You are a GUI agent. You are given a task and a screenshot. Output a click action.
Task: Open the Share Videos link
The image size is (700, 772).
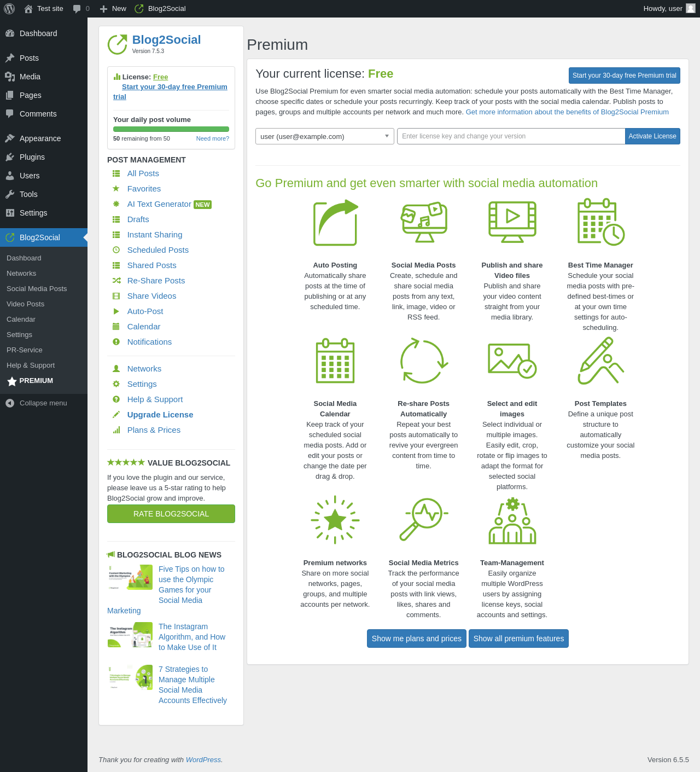(x=151, y=296)
